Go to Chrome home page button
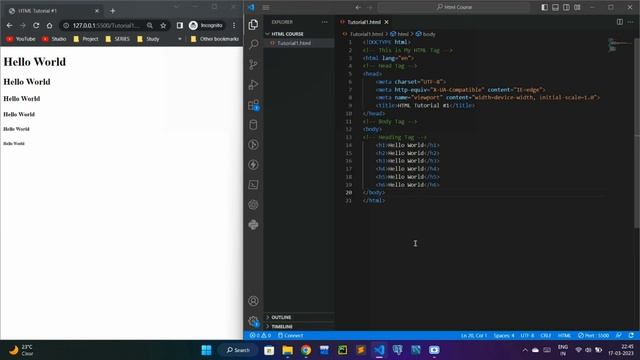 click(49, 25)
